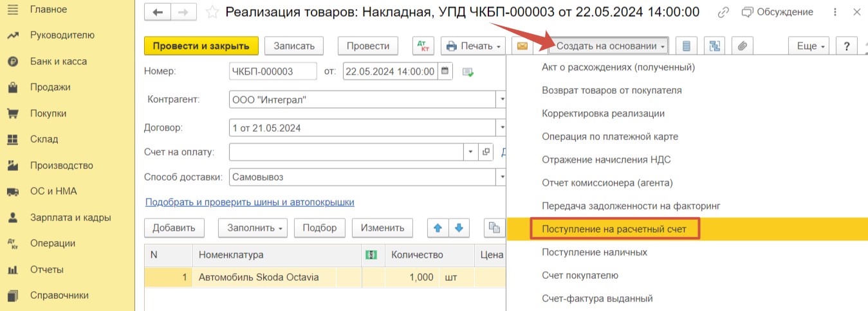Click the Номер input field
Screen dimensions: 868x311
tap(273, 71)
